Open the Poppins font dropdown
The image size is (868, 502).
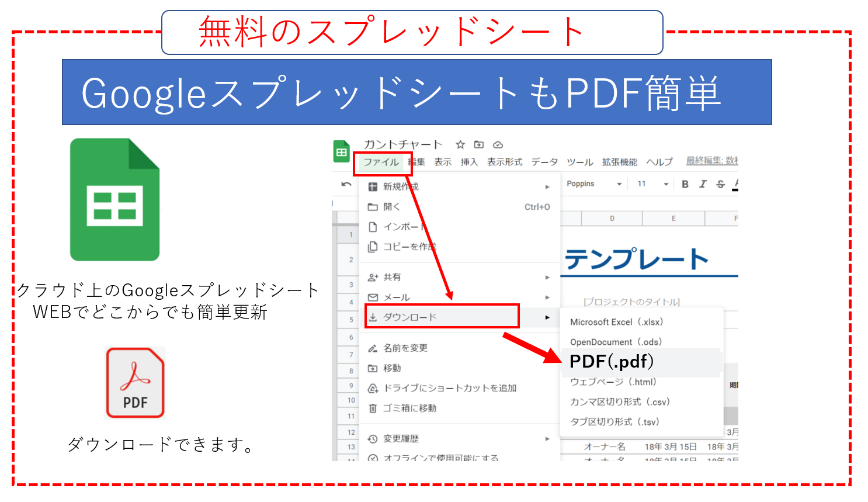click(x=594, y=184)
